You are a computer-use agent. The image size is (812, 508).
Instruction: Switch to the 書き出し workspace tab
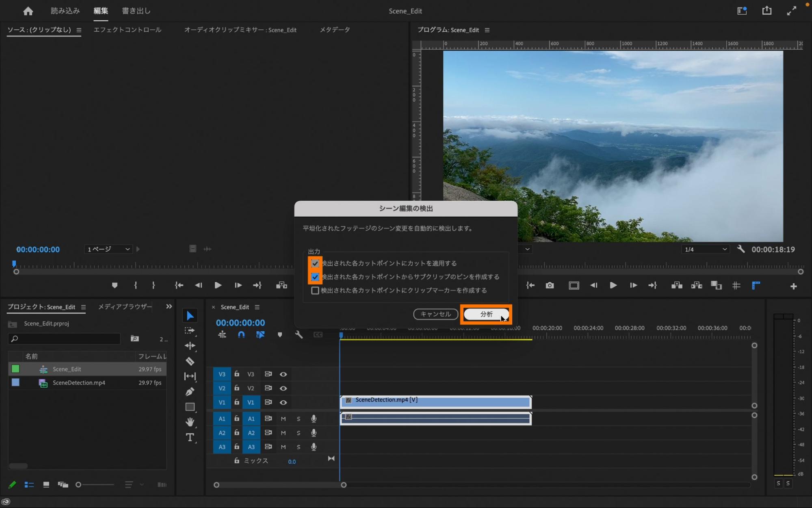point(136,11)
